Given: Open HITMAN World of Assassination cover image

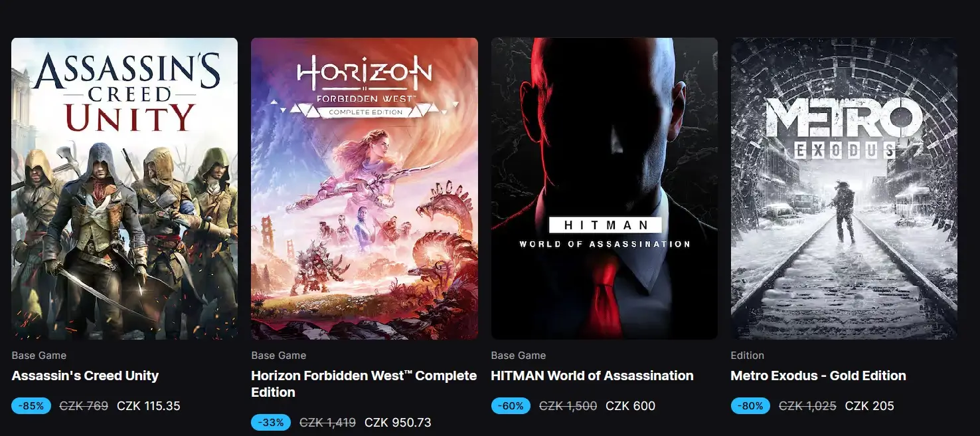Looking at the screenshot, I should 604,189.
